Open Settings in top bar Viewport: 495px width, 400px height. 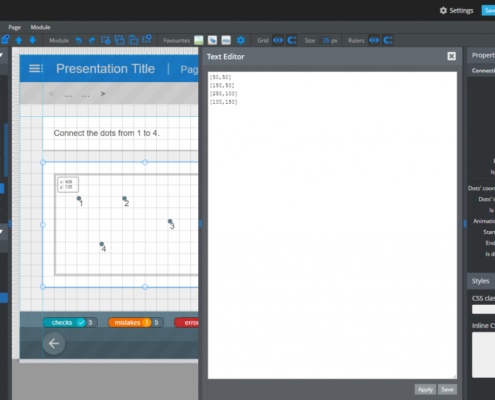coord(456,11)
